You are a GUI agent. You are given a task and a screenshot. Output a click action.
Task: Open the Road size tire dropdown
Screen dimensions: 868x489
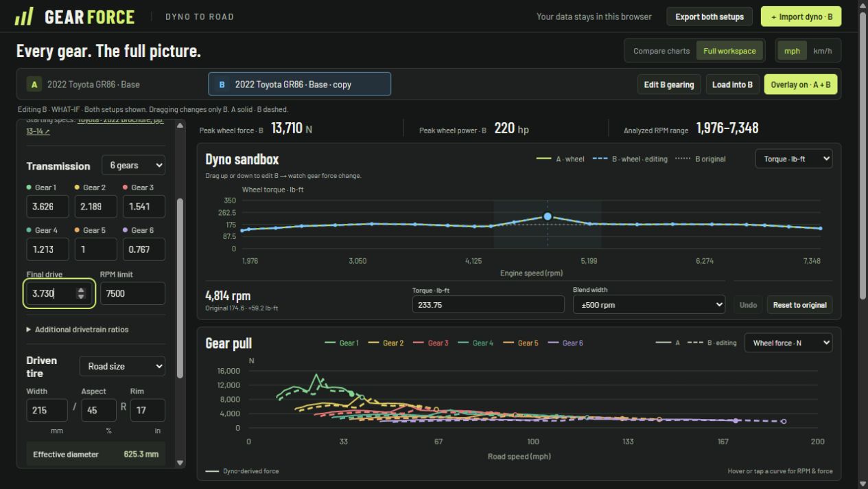tap(122, 366)
